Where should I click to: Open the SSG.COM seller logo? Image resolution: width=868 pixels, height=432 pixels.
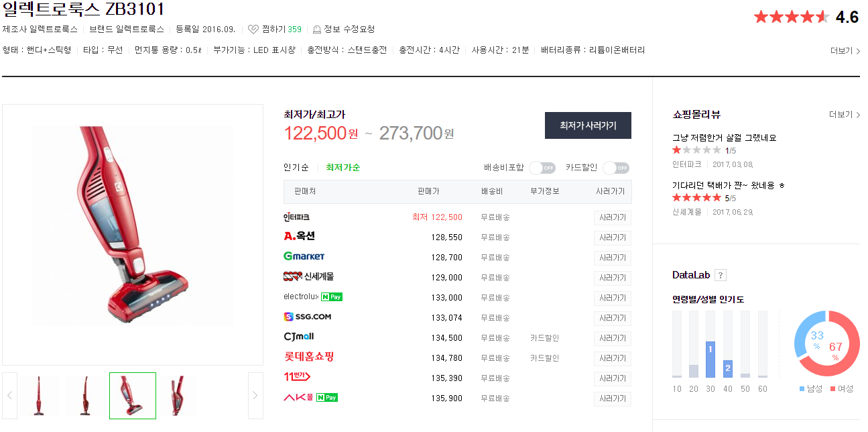307,317
